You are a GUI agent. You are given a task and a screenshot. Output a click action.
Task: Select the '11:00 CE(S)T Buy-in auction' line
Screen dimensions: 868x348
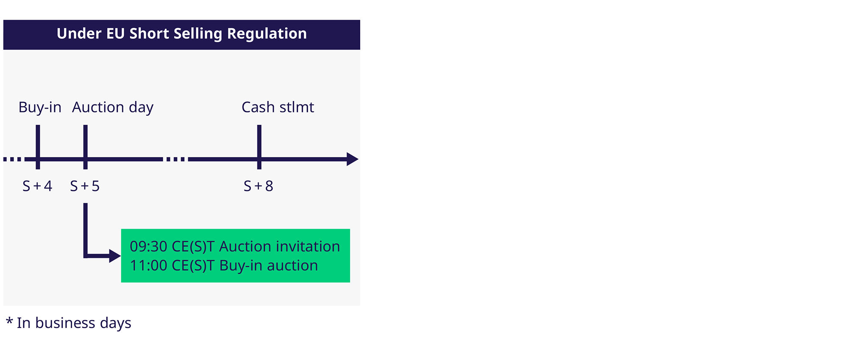click(x=224, y=266)
